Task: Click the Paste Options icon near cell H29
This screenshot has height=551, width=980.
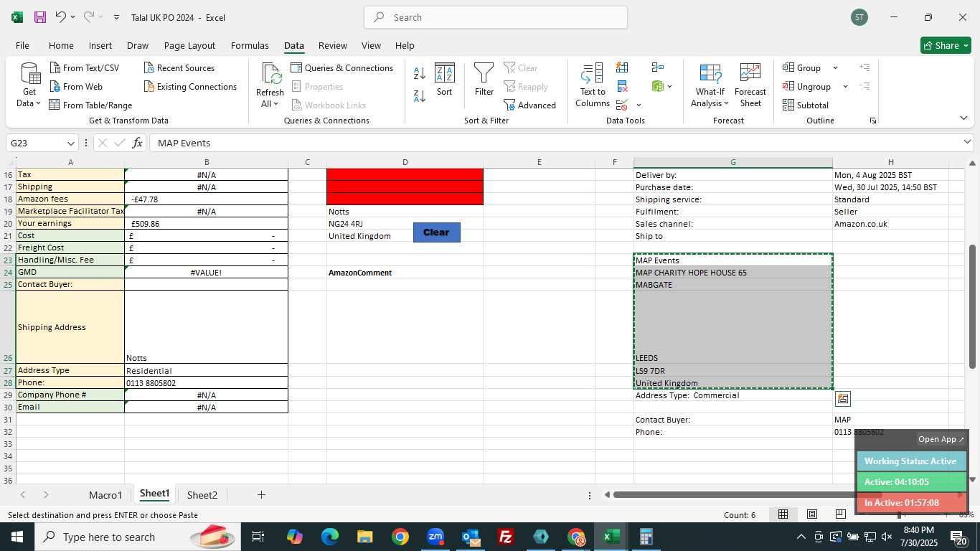Action: click(843, 399)
